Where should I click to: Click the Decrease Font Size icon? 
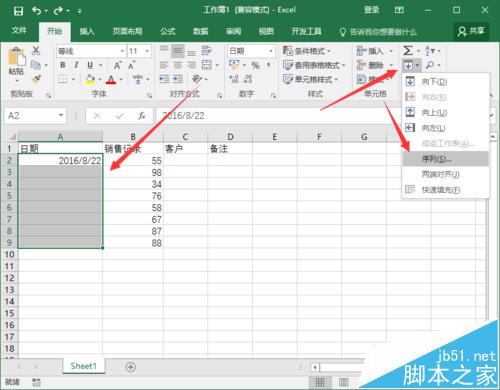point(132,65)
